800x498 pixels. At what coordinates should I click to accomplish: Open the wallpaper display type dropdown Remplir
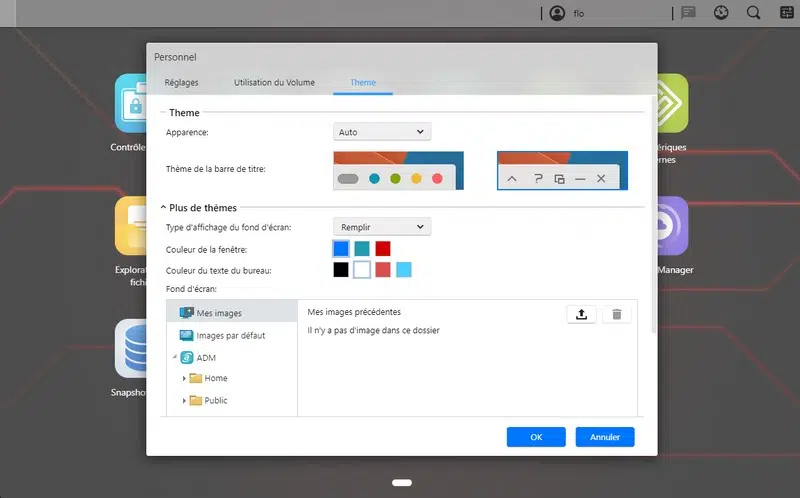pos(382,227)
